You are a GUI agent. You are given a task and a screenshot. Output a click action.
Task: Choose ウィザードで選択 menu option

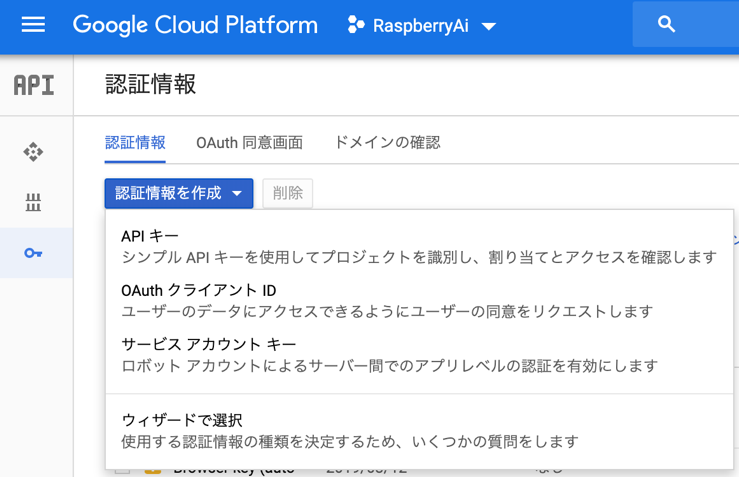[x=419, y=431]
